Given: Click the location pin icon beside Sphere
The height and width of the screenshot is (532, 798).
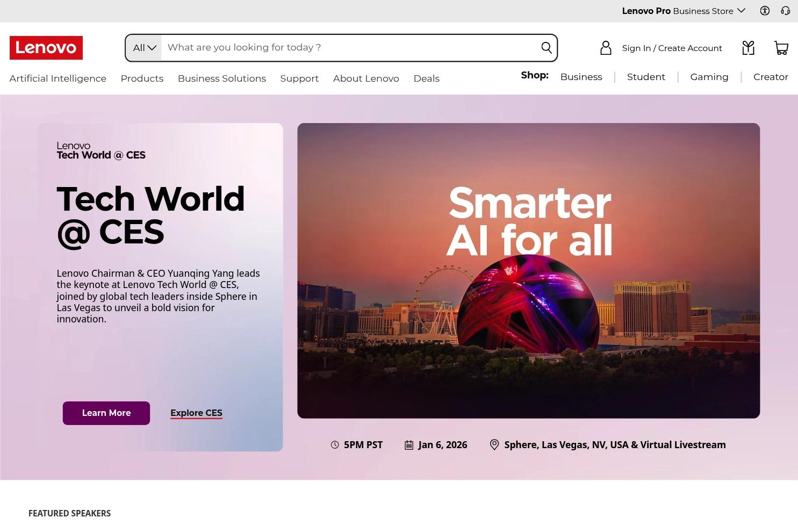Looking at the screenshot, I should 494,445.
